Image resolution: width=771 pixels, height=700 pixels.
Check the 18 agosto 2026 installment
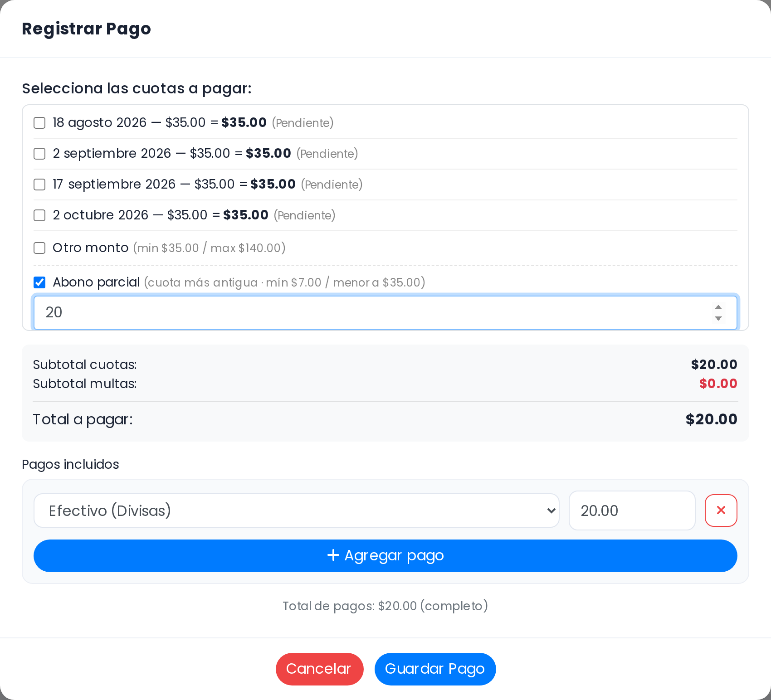(39, 123)
